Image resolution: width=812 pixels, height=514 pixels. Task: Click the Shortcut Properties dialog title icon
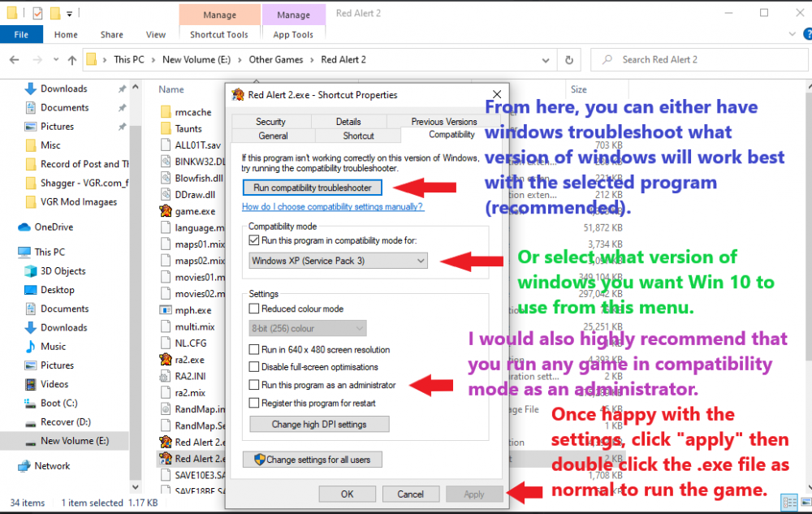[238, 95]
